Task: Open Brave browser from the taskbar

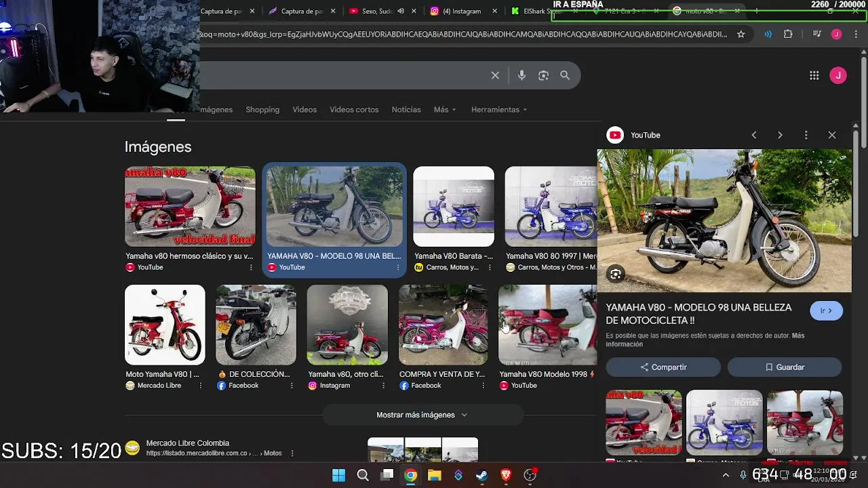Action: coord(506,475)
